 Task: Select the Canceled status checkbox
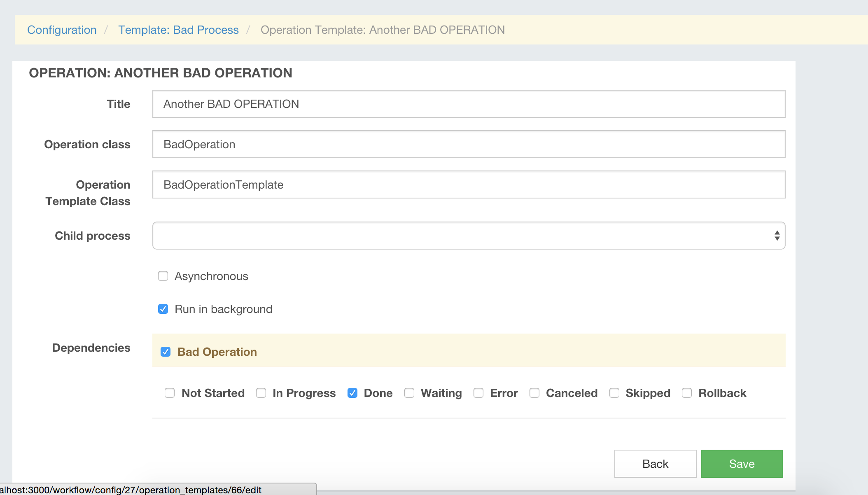pos(534,393)
